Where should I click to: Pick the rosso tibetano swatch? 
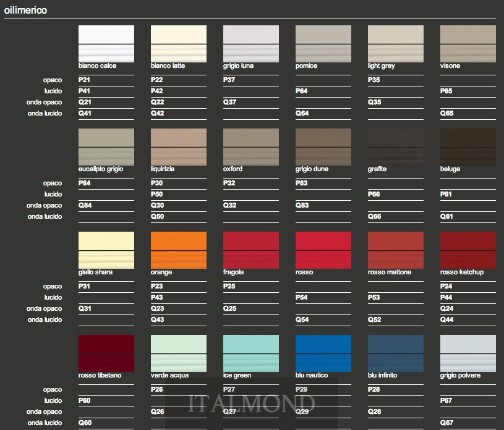[x=106, y=353]
